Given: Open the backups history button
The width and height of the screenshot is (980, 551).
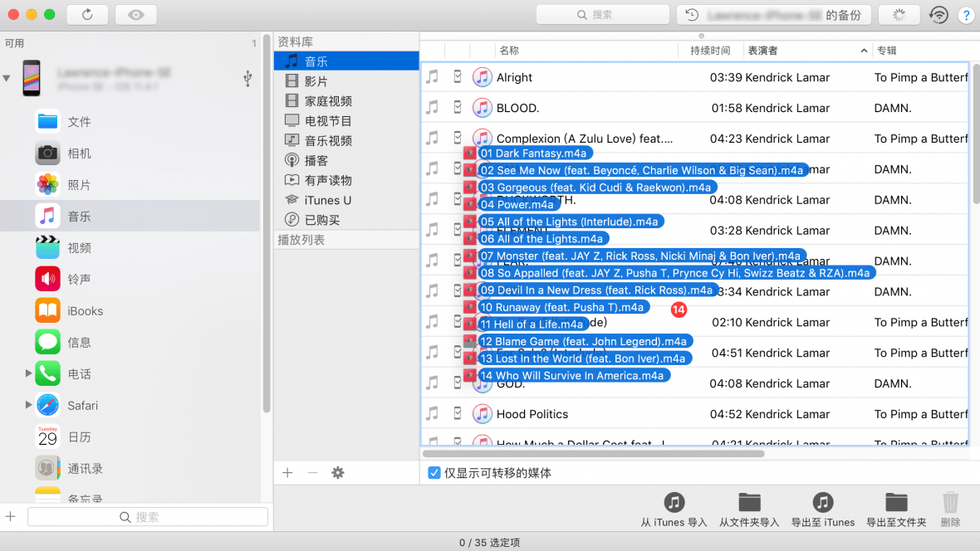Looking at the screenshot, I should tap(774, 15).
